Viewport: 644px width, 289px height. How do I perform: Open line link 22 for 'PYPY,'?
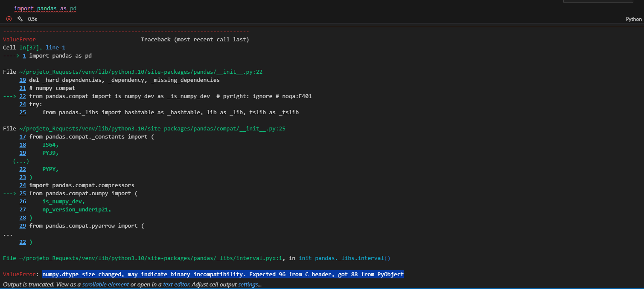coord(23,169)
